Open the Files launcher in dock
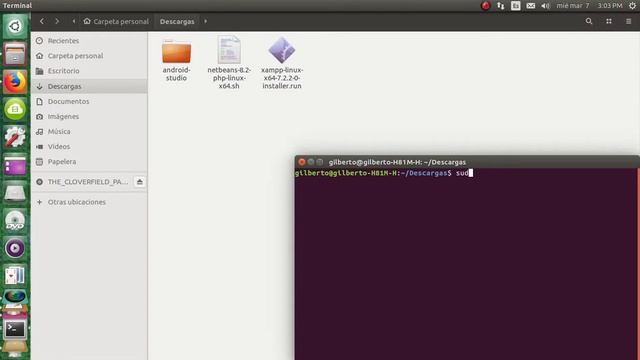The image size is (640, 360). click(15, 54)
